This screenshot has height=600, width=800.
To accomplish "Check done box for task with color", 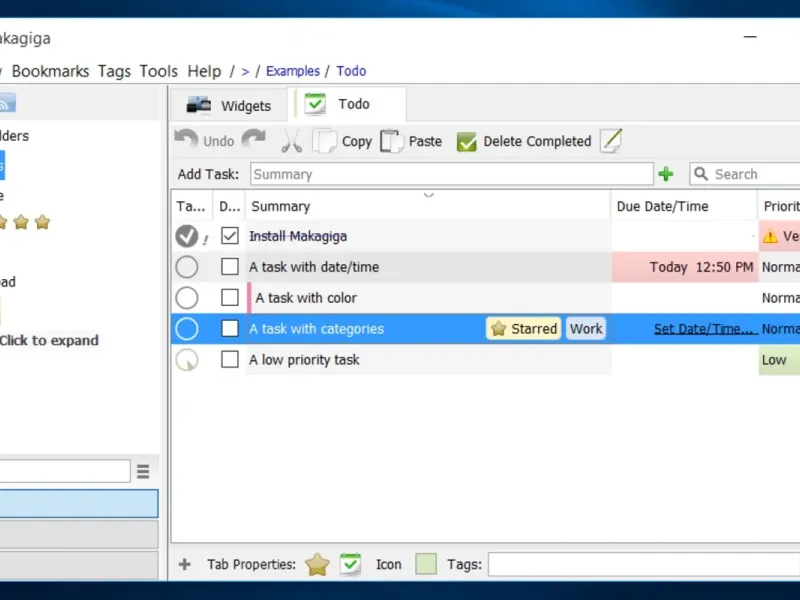I will click(230, 297).
